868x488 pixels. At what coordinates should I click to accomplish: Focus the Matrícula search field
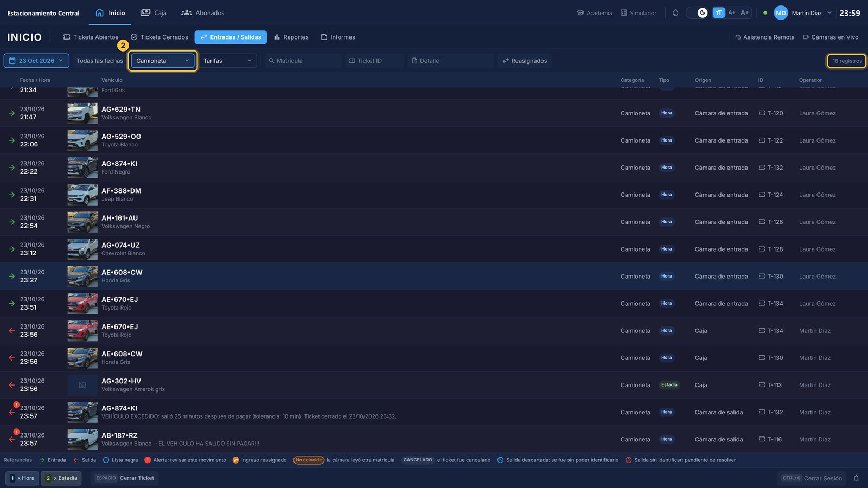coord(303,61)
